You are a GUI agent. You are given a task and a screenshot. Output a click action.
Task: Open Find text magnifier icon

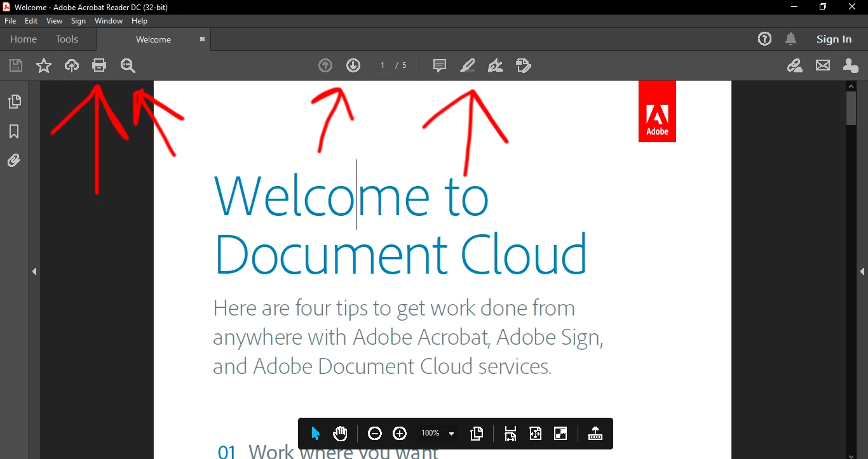click(x=128, y=65)
